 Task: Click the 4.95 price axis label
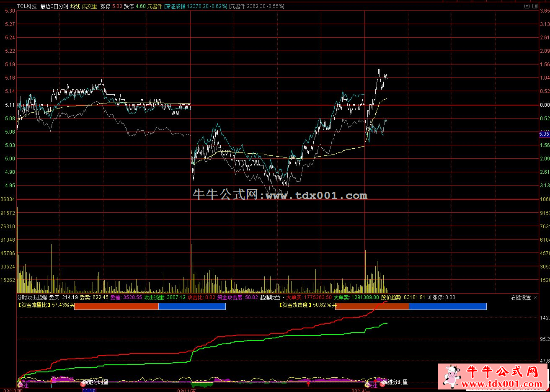point(10,186)
